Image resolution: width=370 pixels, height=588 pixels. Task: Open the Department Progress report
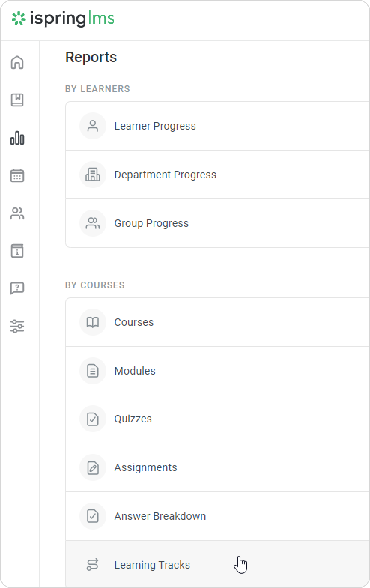coord(165,175)
